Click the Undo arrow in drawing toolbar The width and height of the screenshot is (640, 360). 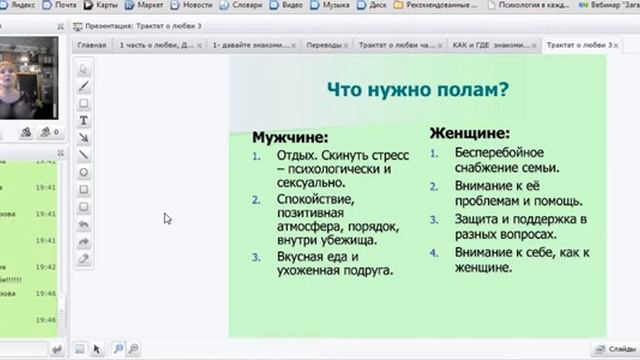tap(84, 224)
